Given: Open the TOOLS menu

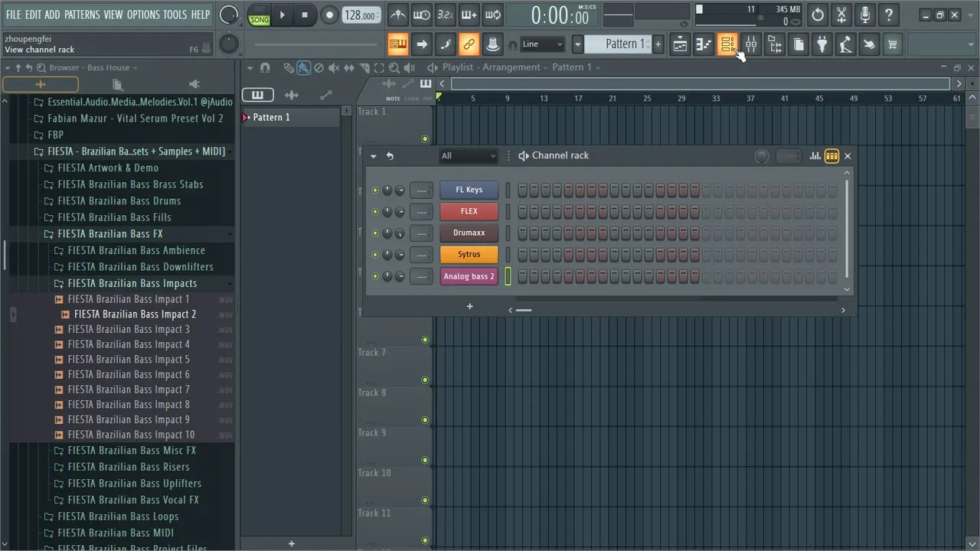Looking at the screenshot, I should 175,15.
